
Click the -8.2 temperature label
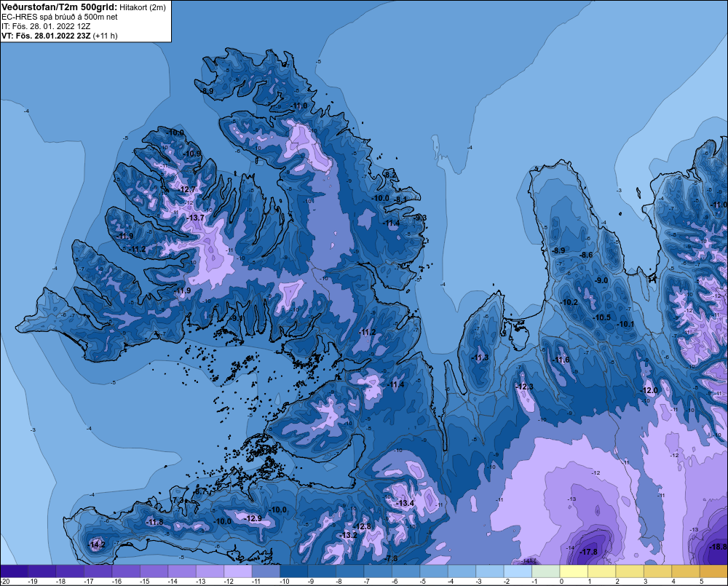[390, 175]
